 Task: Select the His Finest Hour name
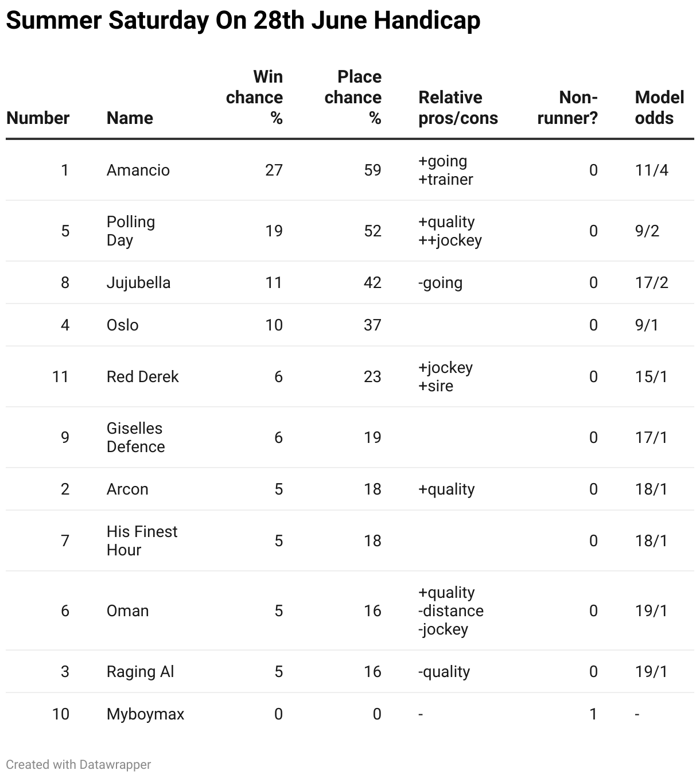pyautogui.click(x=142, y=541)
